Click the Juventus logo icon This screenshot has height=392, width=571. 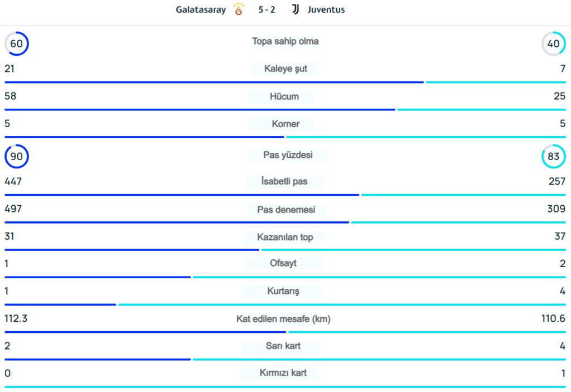click(296, 9)
